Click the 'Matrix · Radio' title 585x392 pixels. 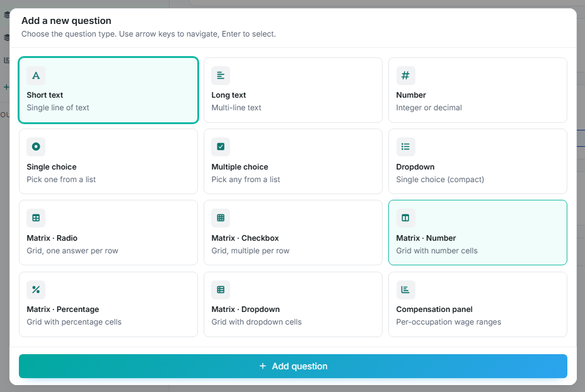pos(52,238)
